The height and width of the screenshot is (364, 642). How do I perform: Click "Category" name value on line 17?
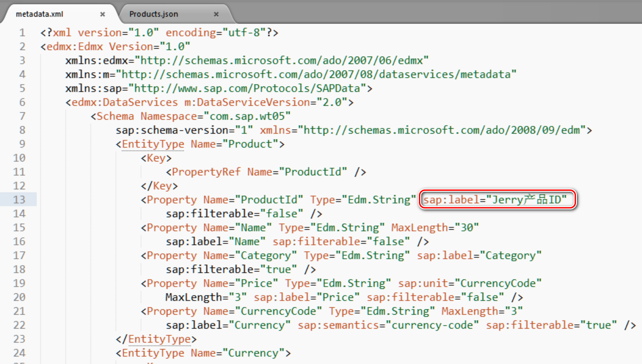tap(266, 255)
